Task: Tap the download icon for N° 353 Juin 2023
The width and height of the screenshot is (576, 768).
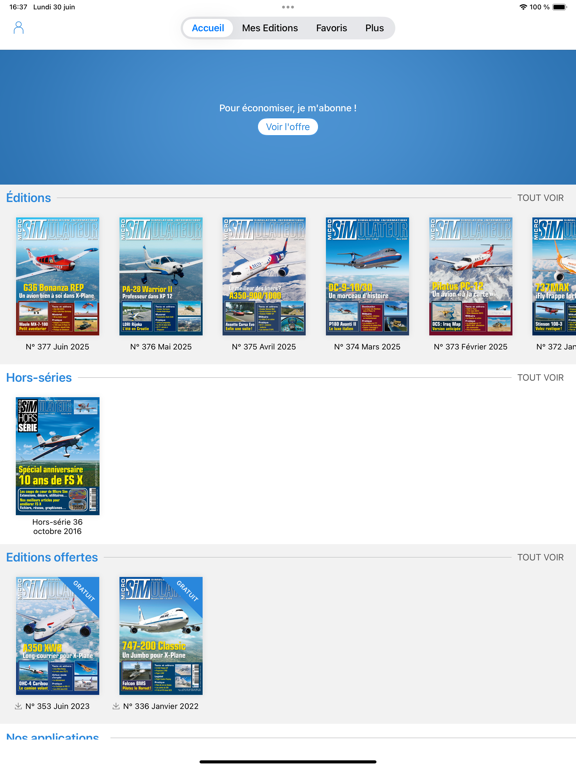Action: [x=18, y=706]
